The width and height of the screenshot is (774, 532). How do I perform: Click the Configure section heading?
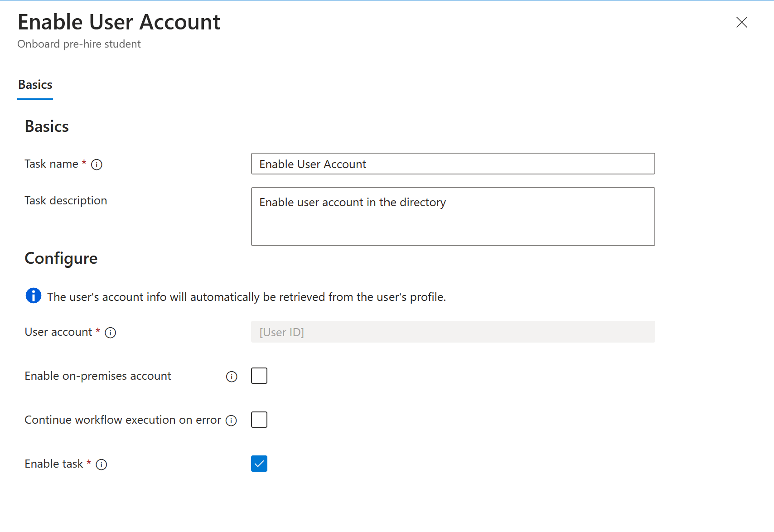tap(61, 258)
